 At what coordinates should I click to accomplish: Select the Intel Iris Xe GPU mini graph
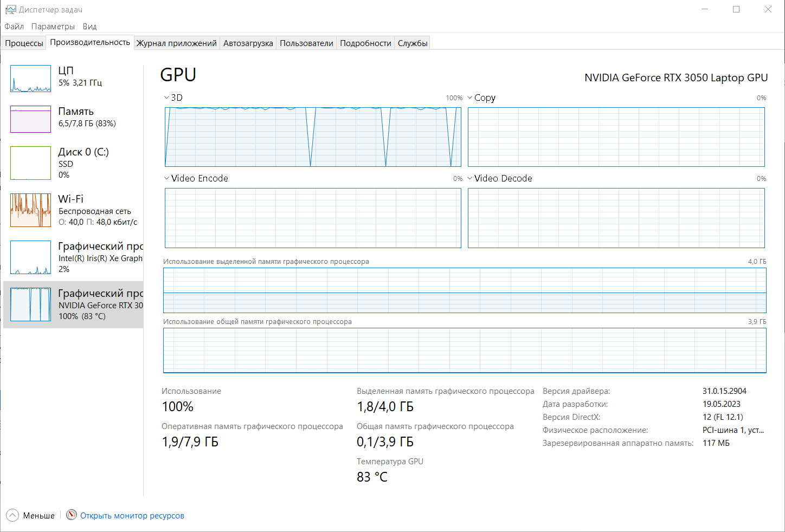pos(30,257)
